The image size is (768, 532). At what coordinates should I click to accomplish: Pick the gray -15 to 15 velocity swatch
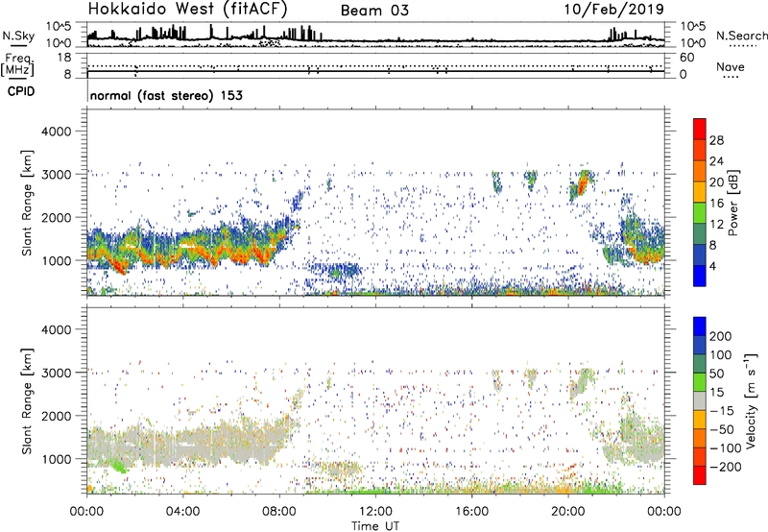click(x=700, y=400)
